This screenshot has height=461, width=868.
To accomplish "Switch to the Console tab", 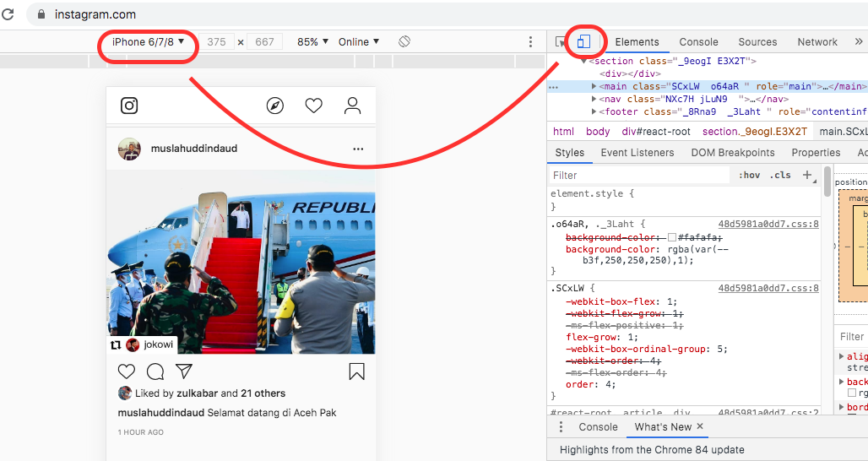I will (x=698, y=41).
